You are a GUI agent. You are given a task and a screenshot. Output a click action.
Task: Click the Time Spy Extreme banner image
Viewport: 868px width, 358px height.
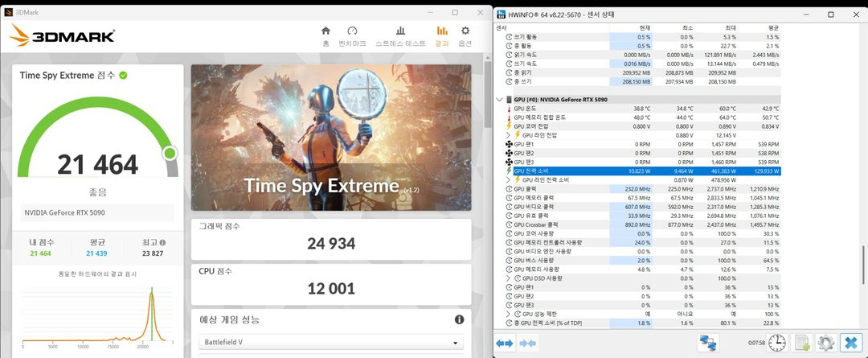click(x=331, y=138)
